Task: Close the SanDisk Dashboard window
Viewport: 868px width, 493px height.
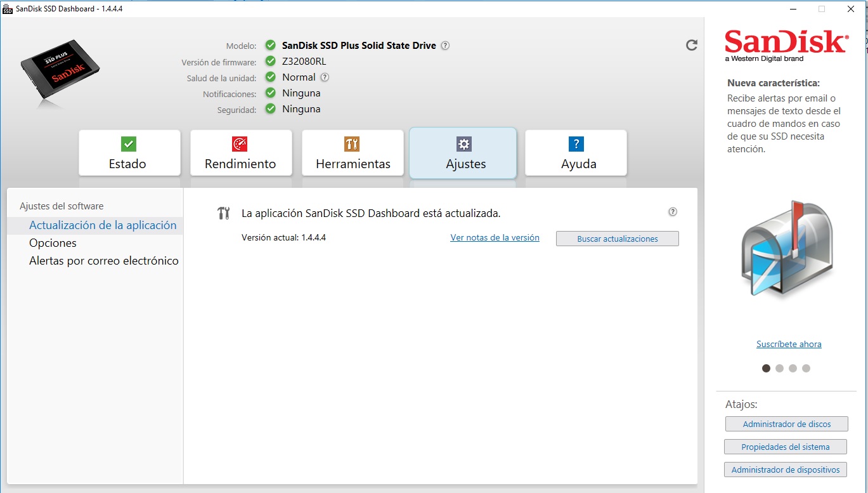Action: coord(851,9)
